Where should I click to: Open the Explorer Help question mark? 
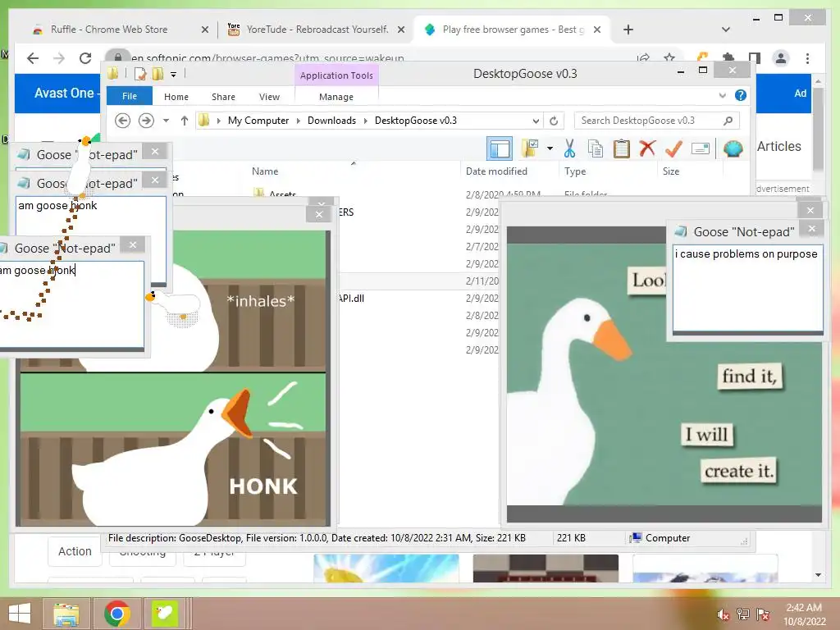click(741, 95)
